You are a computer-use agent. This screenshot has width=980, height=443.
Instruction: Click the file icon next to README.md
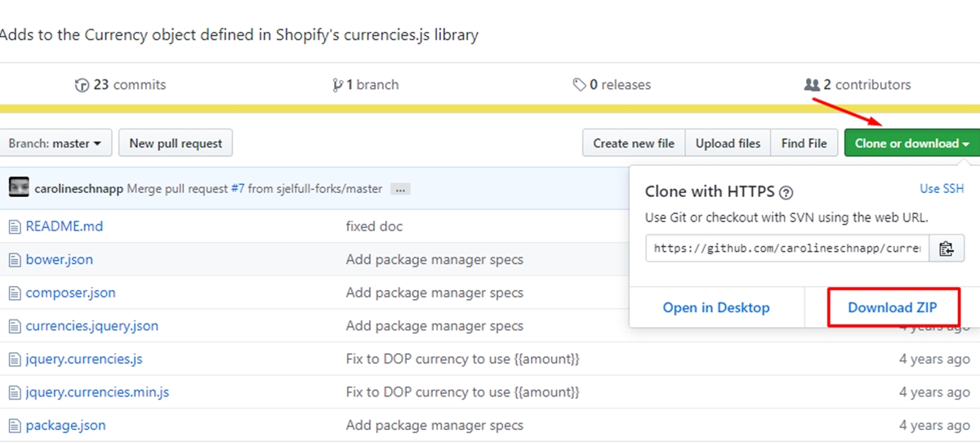coord(14,226)
